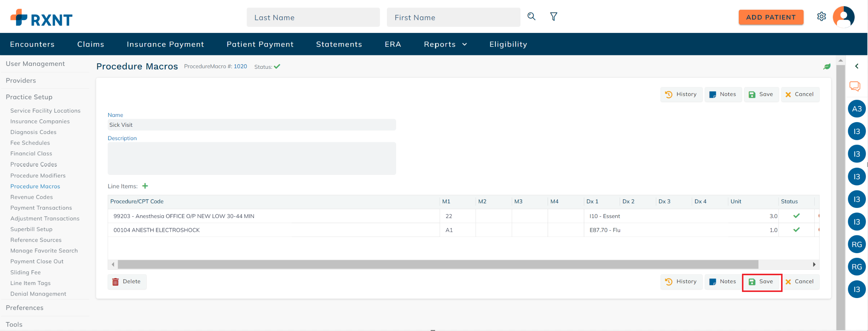The height and width of the screenshot is (331, 868).
Task: Open Superbill Setup
Action: coord(31,229)
